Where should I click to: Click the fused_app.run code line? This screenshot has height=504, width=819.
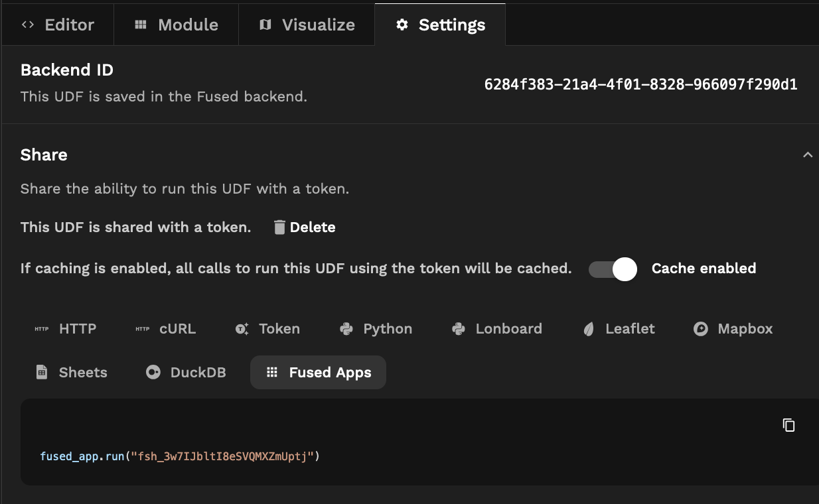pos(180,456)
